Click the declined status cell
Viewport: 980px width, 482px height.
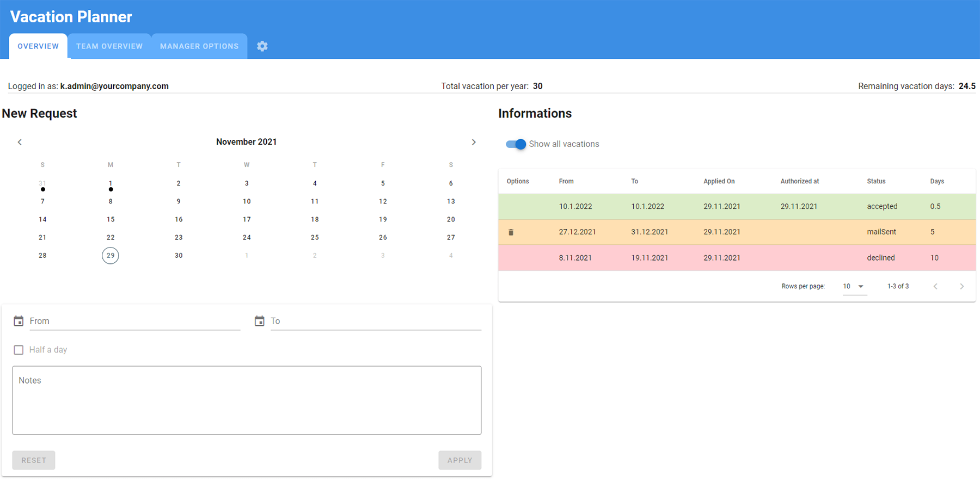tap(881, 258)
